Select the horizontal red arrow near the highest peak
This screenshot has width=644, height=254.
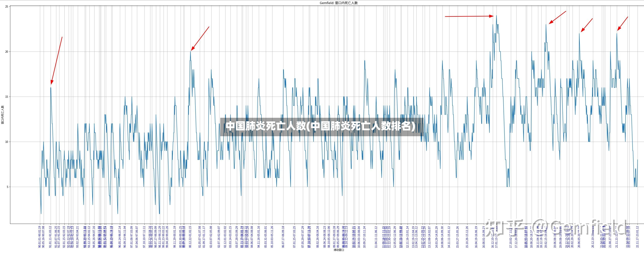pos(469,16)
